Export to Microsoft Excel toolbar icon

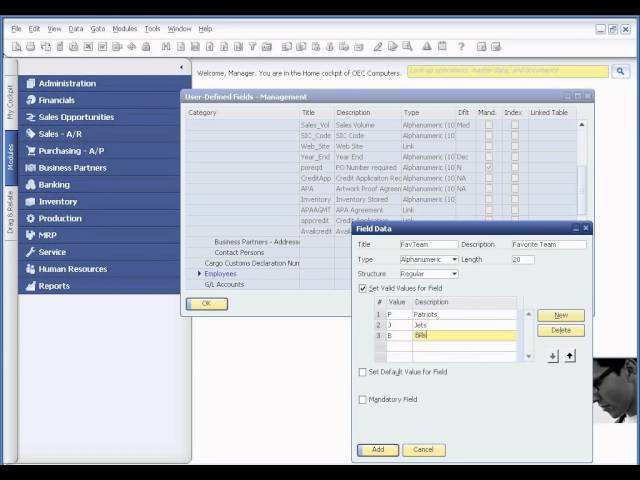tap(88, 47)
